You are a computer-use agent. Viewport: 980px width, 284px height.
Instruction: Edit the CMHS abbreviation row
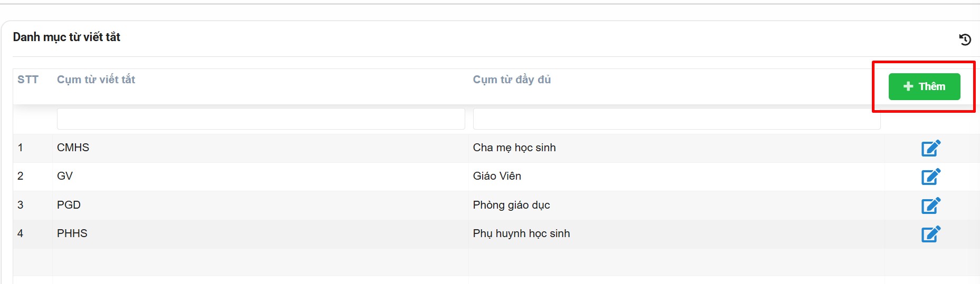point(930,148)
